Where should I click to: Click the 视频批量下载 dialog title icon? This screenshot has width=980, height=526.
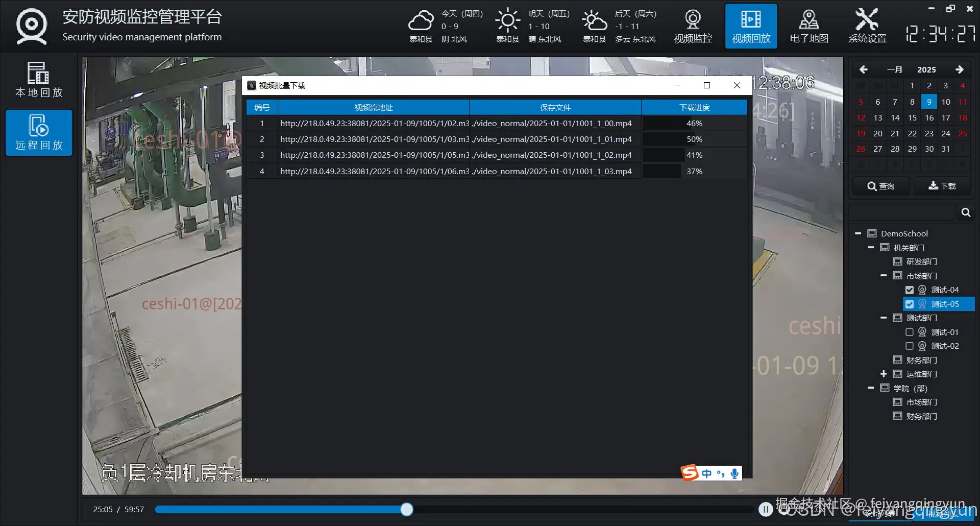pyautogui.click(x=251, y=85)
